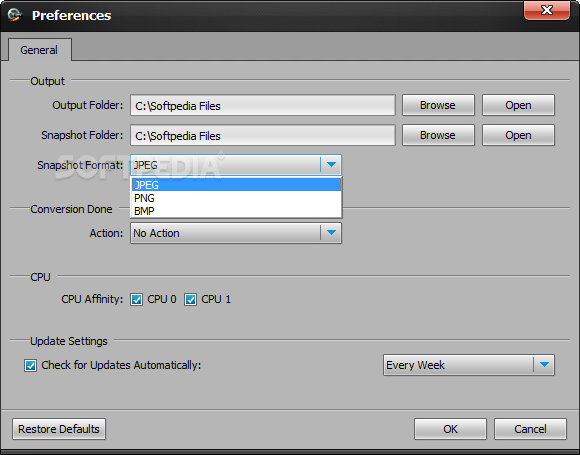Screen dimensions: 580x455
Task: Open the Output Folder
Action: coord(518,105)
